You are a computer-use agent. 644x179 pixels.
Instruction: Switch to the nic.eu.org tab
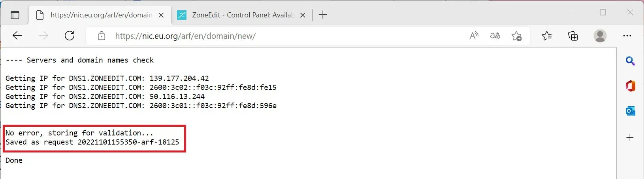[x=101, y=15]
